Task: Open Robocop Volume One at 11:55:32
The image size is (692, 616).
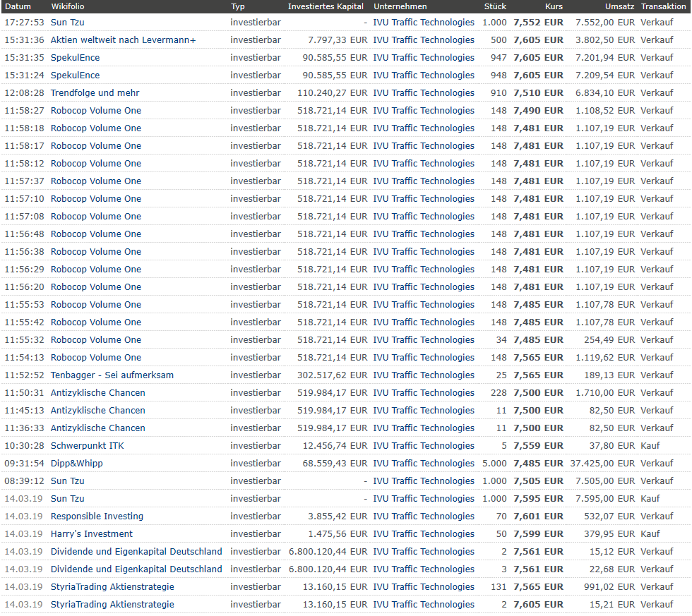Action: 96,340
